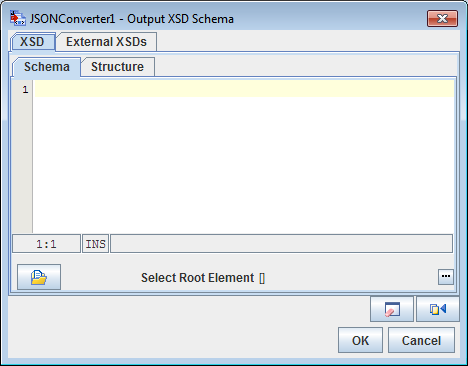Click the Select Root Element label
This screenshot has height=366, width=468.
197,278
